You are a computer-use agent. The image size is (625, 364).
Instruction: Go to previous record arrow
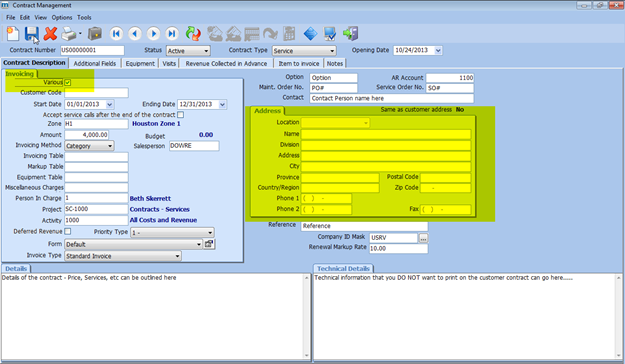[135, 34]
